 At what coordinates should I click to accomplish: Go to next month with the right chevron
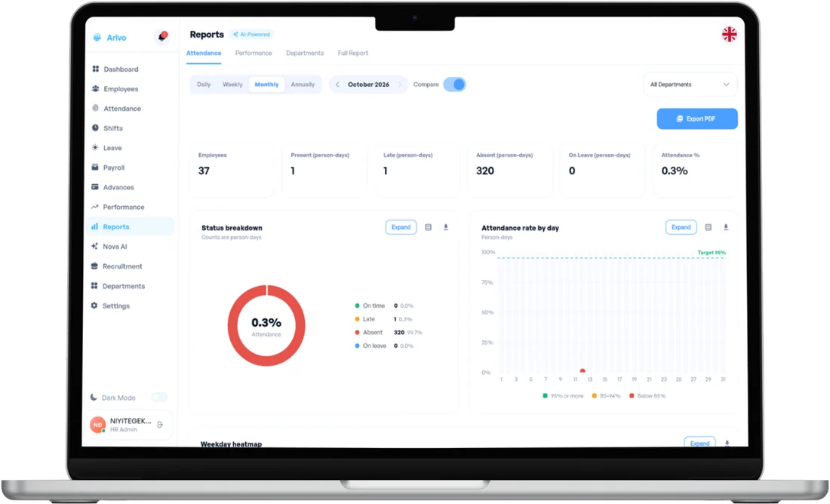pos(400,85)
